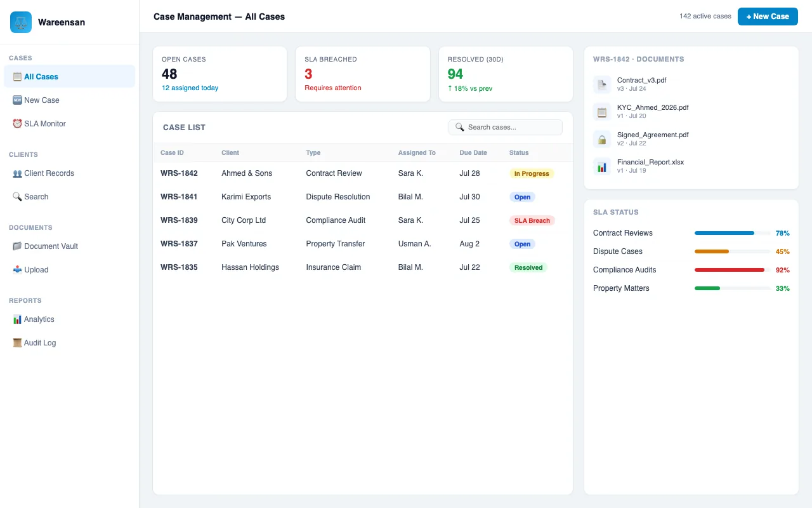Screen dimensions: 812x508
Task: Click the Open Cases summary card
Action: [x=220, y=74]
